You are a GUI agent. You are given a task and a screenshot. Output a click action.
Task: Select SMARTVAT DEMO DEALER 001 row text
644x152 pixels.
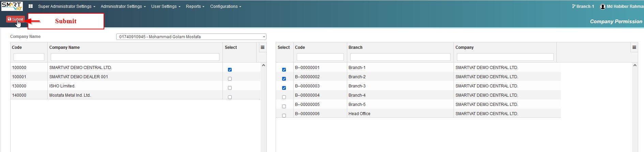coord(79,77)
